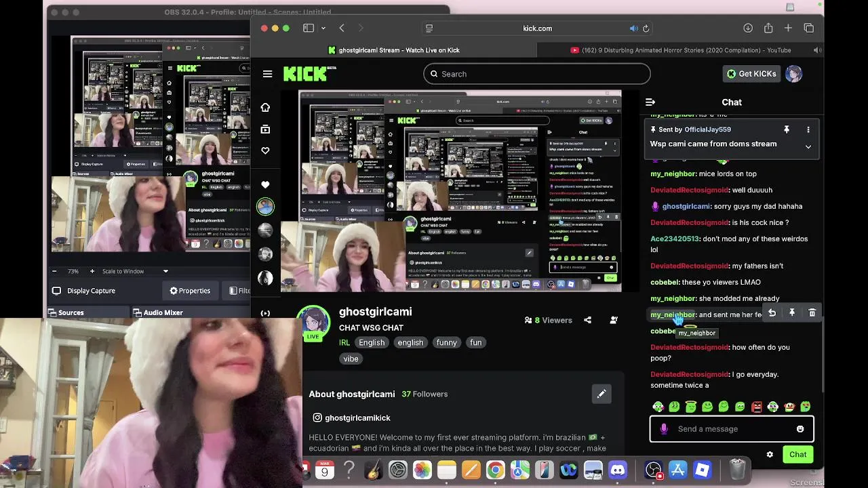Open Discord from the Dock
This screenshot has height=488, width=868.
(x=618, y=470)
